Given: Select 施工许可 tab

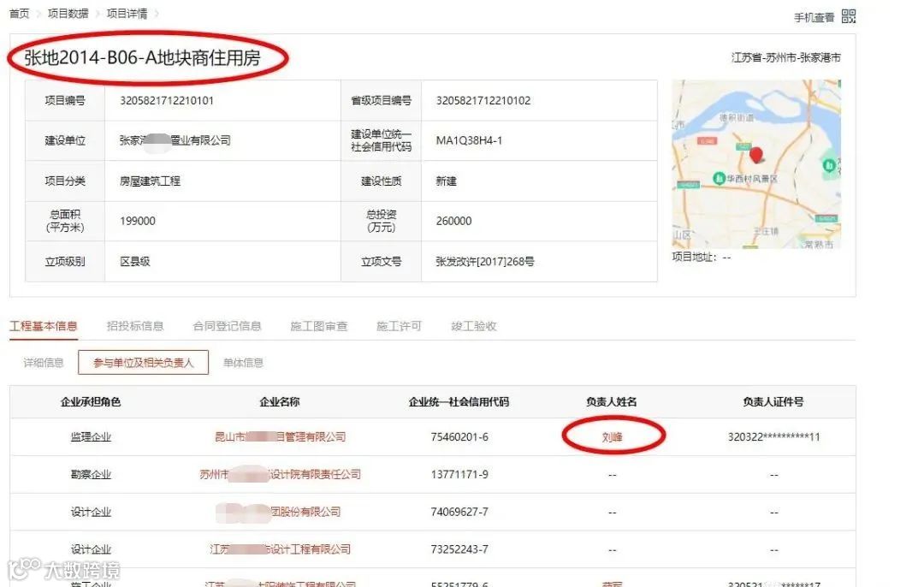Looking at the screenshot, I should (399, 326).
